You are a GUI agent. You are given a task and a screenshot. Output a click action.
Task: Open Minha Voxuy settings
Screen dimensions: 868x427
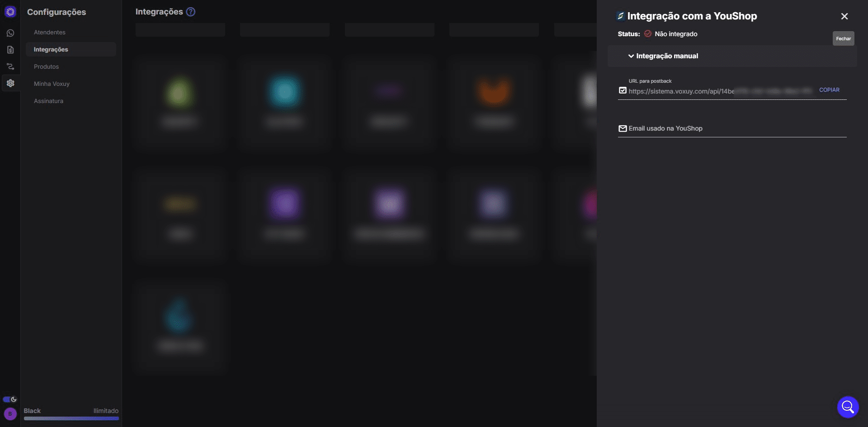52,84
